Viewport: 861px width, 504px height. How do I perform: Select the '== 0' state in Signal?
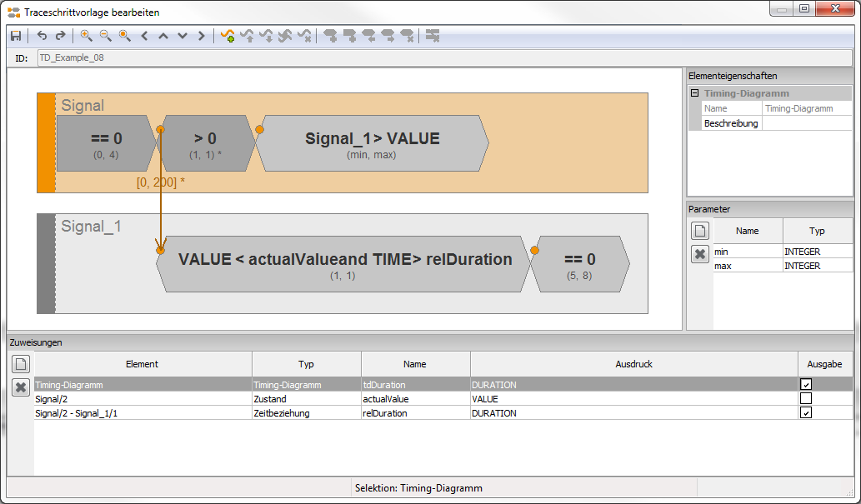pos(107,143)
